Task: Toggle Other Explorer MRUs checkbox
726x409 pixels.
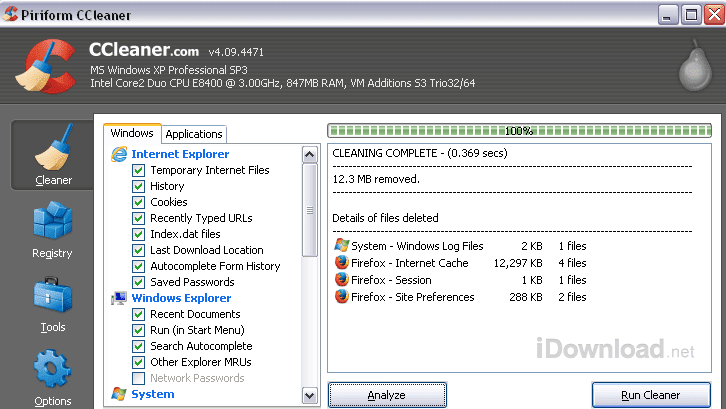Action: (x=138, y=362)
